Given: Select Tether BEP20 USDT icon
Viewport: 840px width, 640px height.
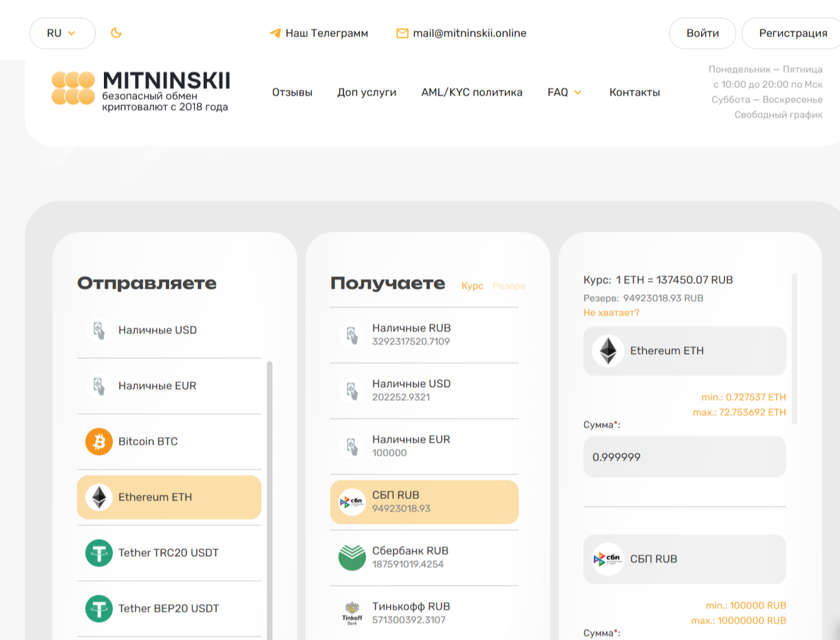Looking at the screenshot, I should [99, 608].
